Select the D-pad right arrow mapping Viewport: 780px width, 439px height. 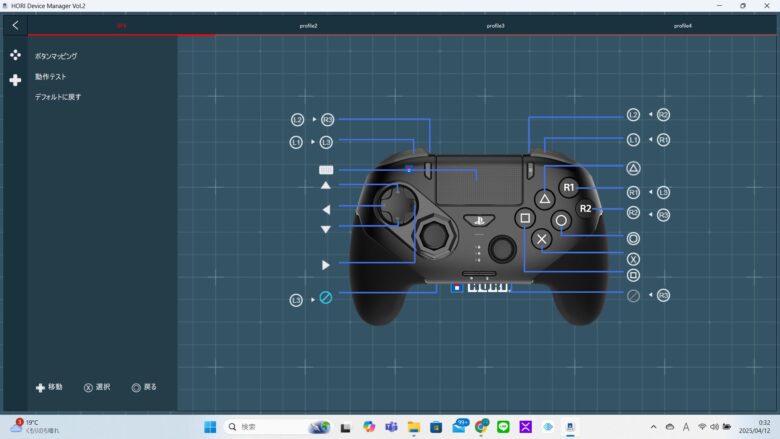point(326,265)
